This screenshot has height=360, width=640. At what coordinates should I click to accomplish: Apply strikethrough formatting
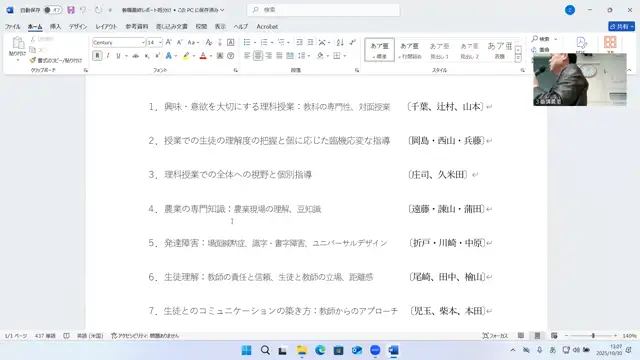[136, 56]
